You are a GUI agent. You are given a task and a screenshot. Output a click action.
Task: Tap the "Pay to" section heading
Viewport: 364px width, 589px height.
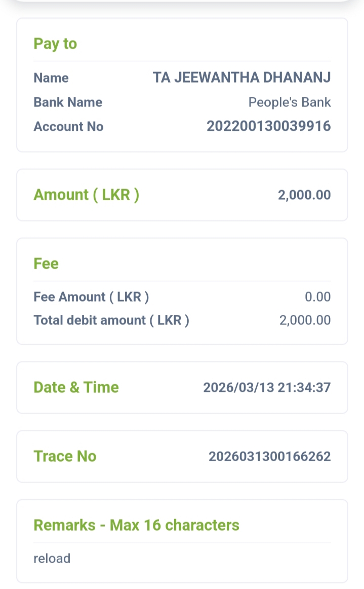[55, 44]
